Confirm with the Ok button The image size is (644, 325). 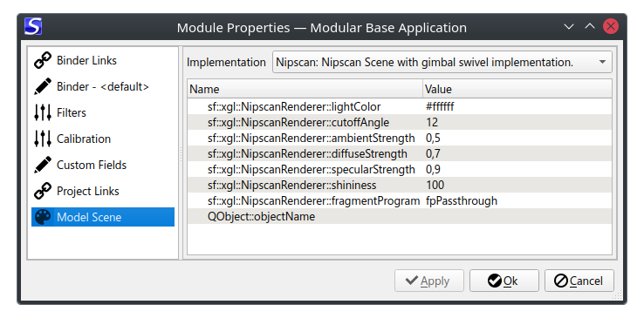pyautogui.click(x=504, y=281)
